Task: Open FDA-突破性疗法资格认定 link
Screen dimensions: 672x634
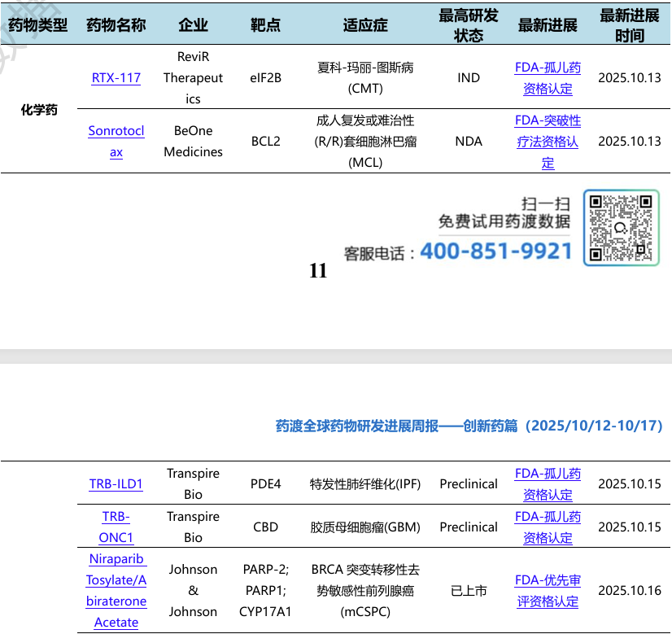Action: tap(548, 142)
